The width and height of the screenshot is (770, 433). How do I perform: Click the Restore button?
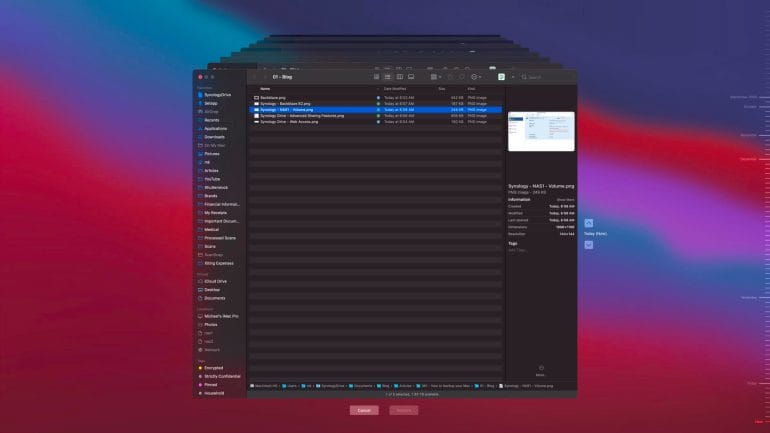point(404,410)
